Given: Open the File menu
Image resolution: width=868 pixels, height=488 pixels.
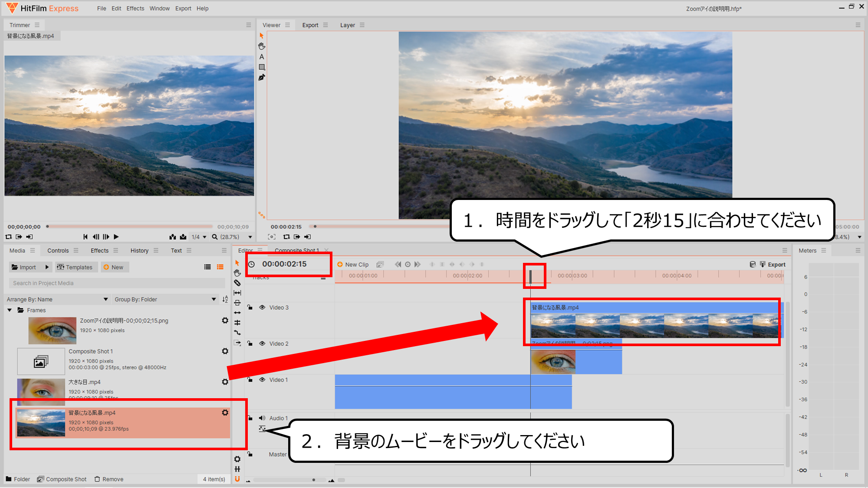Looking at the screenshot, I should (x=102, y=9).
